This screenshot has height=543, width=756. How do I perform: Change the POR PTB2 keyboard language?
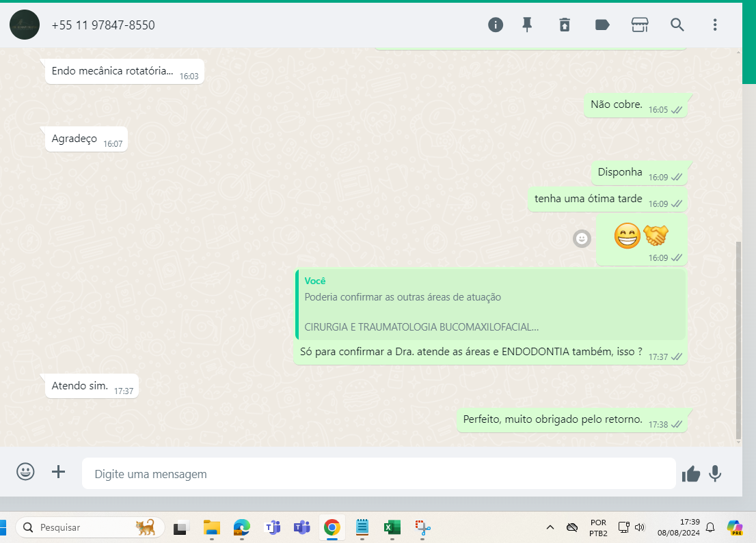point(598,527)
